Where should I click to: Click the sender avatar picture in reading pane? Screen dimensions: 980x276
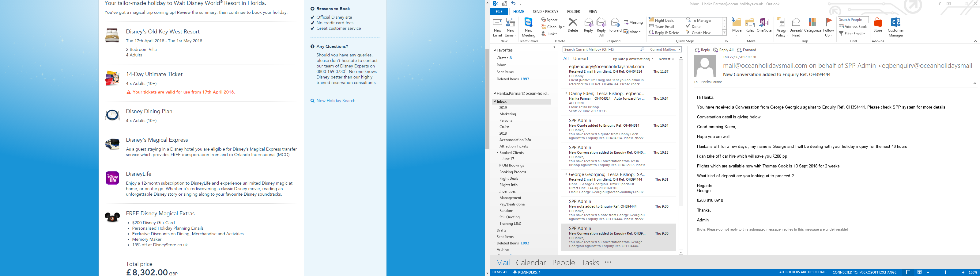coord(705,66)
